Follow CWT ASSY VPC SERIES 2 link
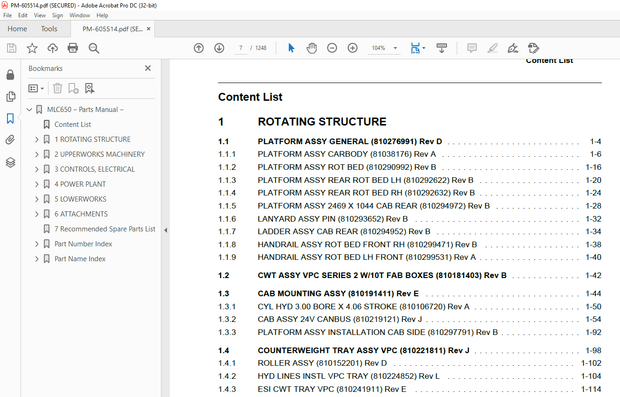The height and width of the screenshot is (397, 620). (x=382, y=275)
